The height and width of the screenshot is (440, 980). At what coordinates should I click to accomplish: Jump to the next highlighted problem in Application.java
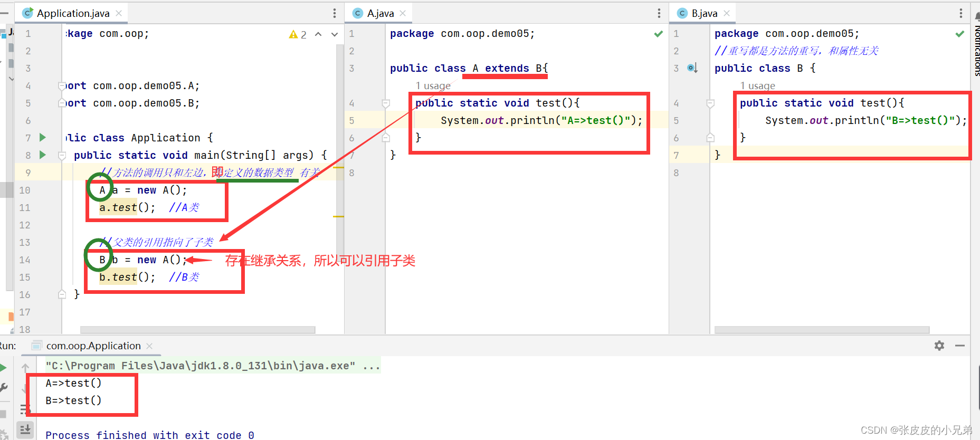(x=335, y=34)
